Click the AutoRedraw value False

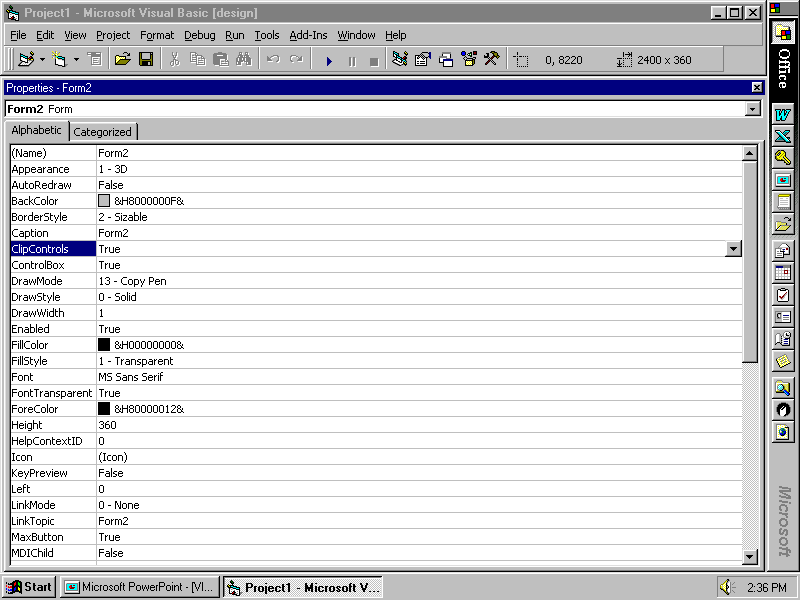point(111,185)
